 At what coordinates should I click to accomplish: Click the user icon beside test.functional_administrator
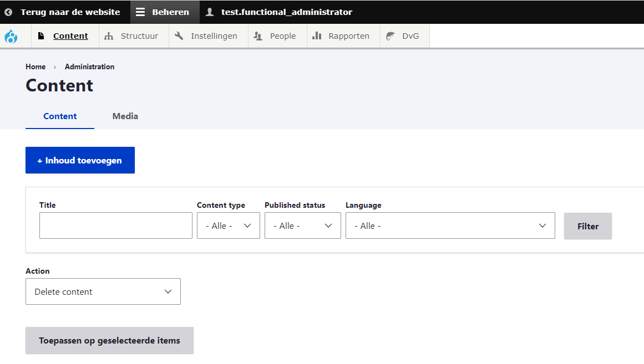click(x=210, y=12)
